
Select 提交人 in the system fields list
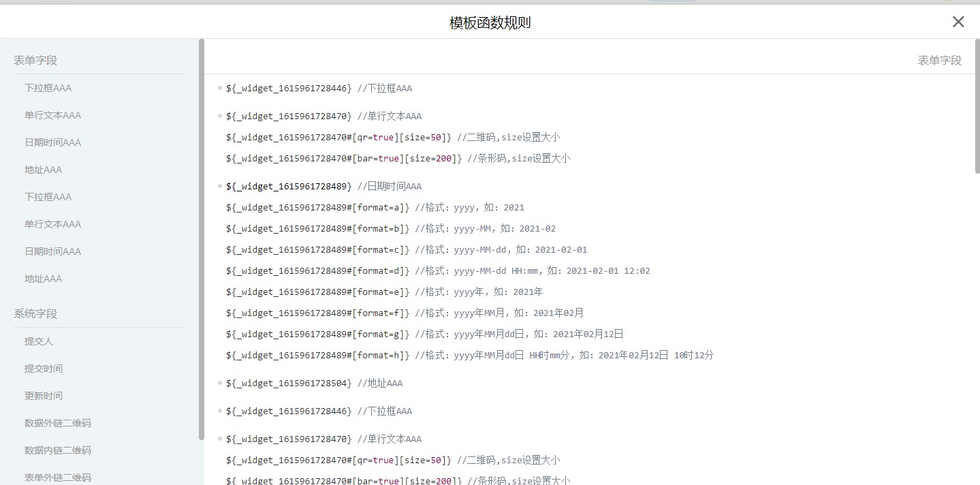[x=39, y=341]
